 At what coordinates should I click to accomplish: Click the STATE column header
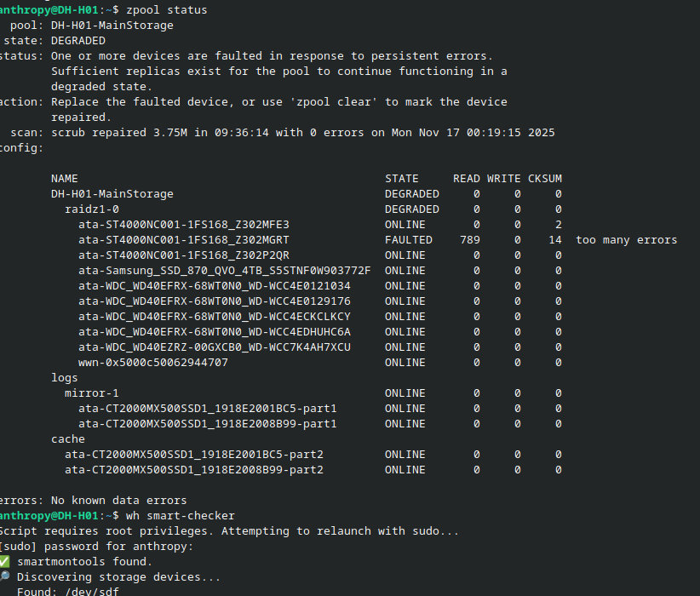(x=402, y=179)
